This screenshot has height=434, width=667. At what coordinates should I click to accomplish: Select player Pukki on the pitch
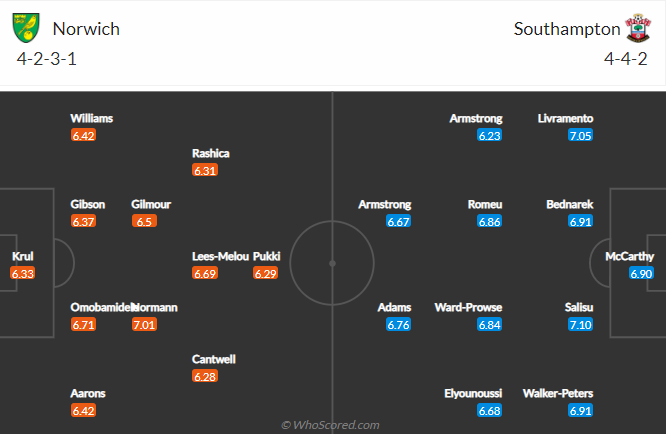click(x=266, y=256)
